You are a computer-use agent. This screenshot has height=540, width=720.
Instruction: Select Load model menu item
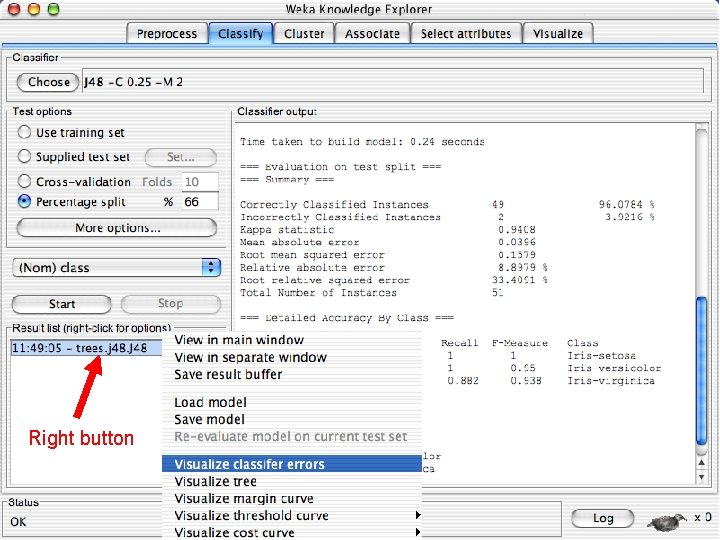pyautogui.click(x=292, y=402)
